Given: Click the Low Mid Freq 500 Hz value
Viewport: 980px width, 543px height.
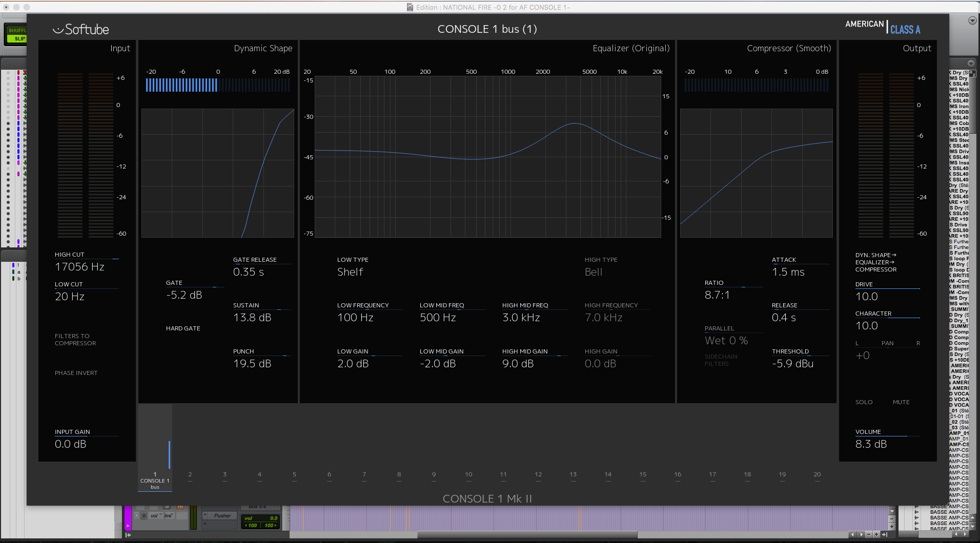Looking at the screenshot, I should tap(438, 318).
